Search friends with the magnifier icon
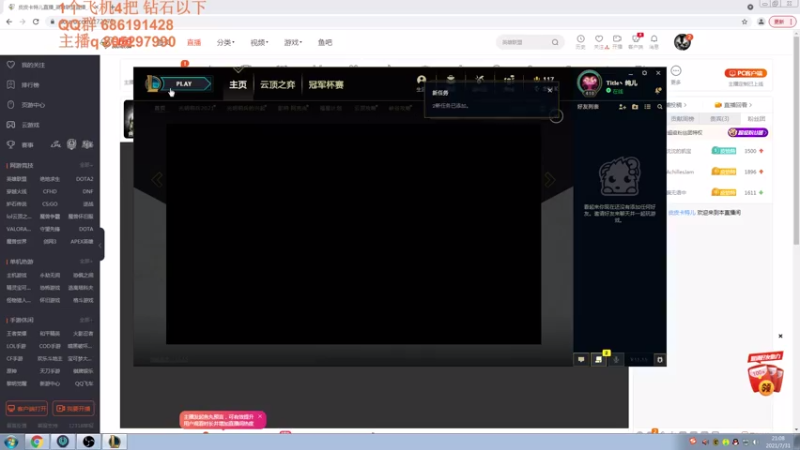 (x=660, y=107)
